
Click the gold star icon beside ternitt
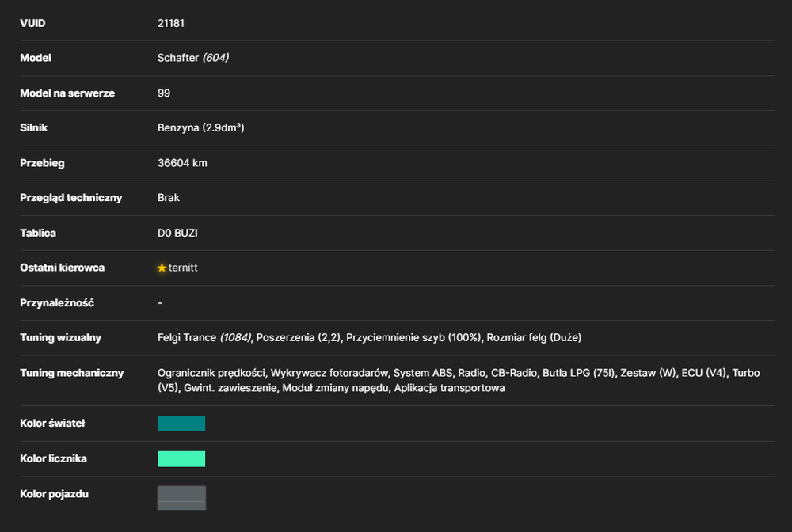pos(162,268)
